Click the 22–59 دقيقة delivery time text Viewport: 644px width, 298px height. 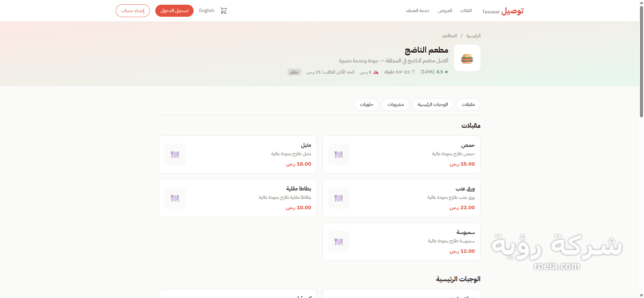pos(397,72)
